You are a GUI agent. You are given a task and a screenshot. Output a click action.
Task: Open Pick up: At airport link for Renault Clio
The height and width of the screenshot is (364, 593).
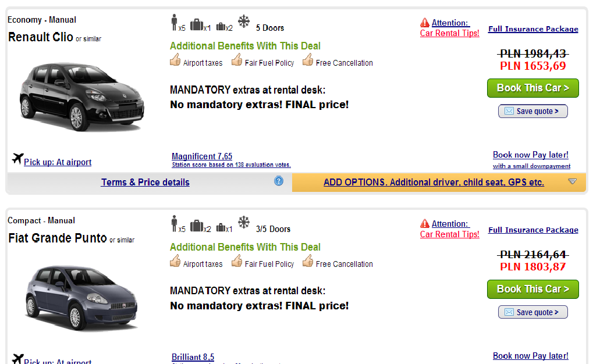click(x=58, y=162)
